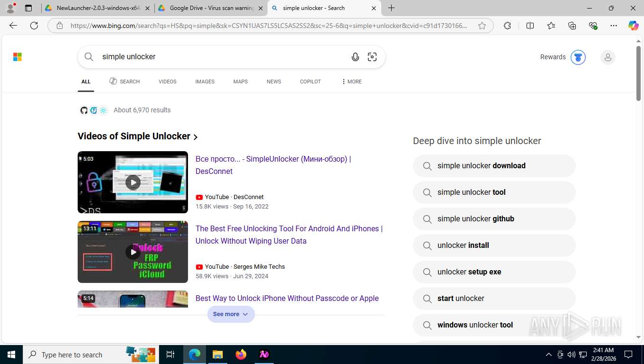Select the ALL results tab
The height and width of the screenshot is (364, 644).
coord(86,82)
